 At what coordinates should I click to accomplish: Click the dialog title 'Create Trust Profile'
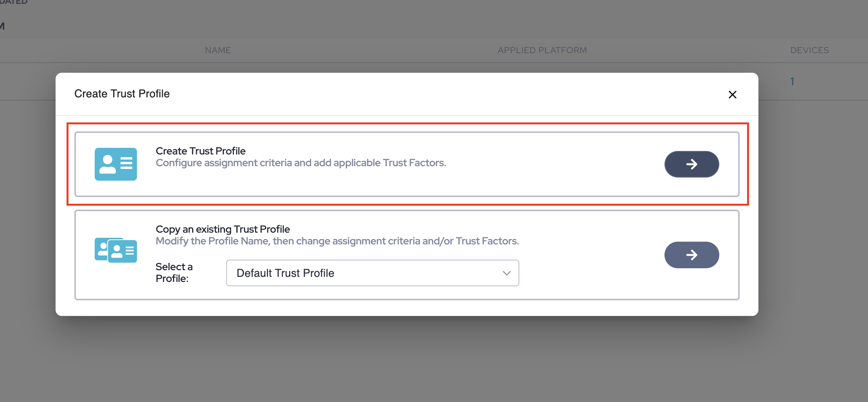(122, 94)
